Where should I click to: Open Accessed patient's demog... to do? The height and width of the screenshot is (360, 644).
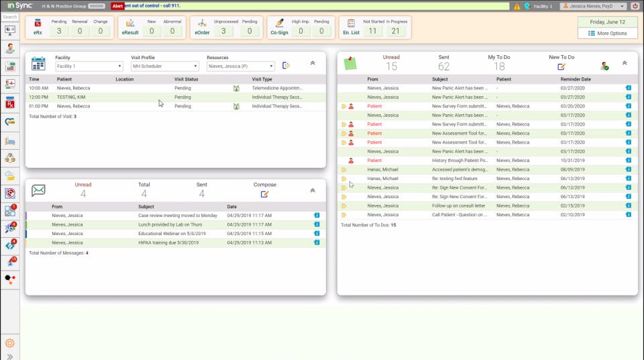point(487,169)
